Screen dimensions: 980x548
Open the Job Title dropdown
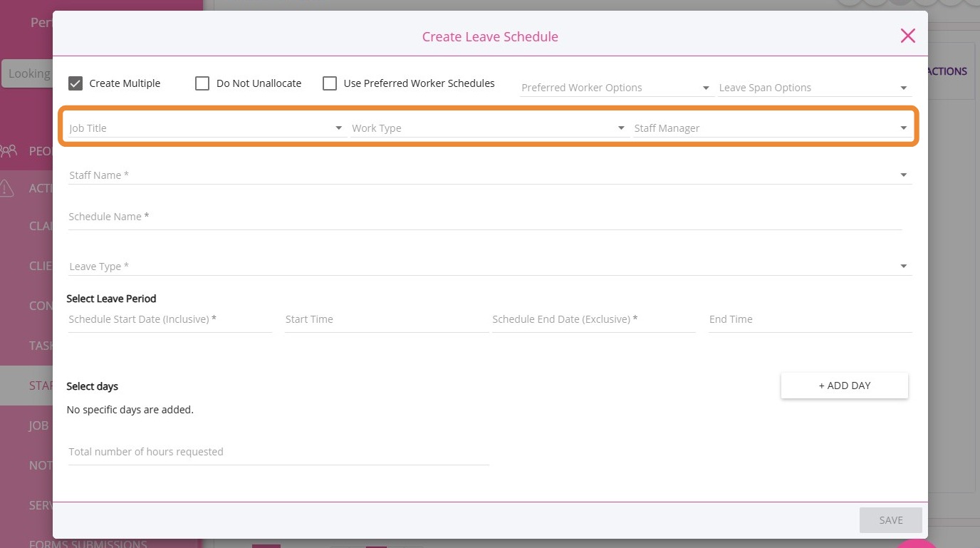point(206,128)
